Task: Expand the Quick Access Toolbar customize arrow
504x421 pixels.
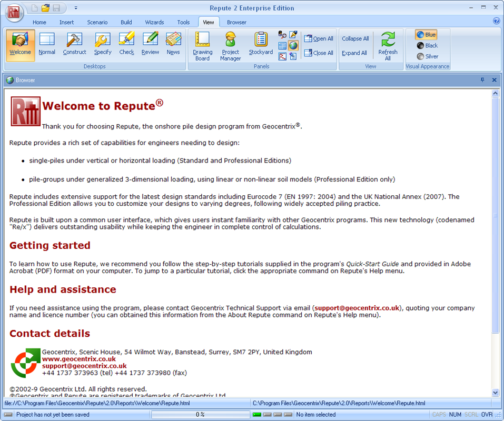Action: 76,8
